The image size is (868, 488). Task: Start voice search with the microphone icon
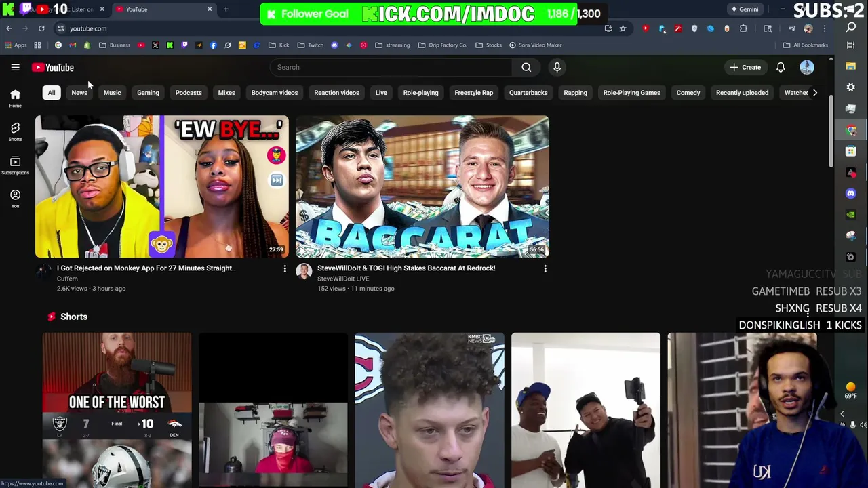[557, 67]
